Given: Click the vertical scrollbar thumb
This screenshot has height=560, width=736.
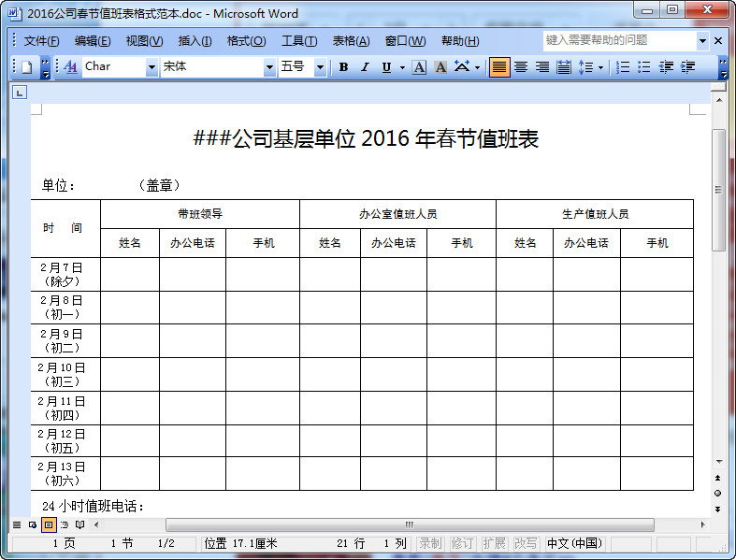Looking at the screenshot, I should [x=718, y=190].
